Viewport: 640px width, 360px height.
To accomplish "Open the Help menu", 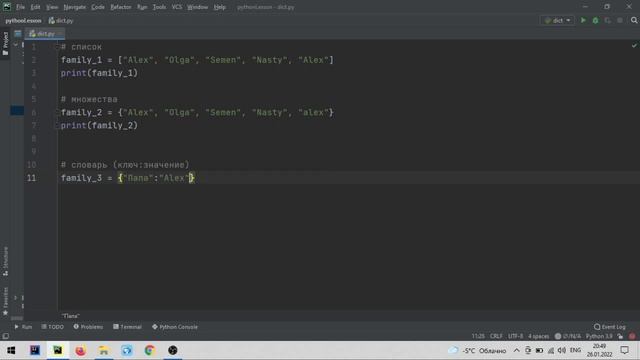I will pos(220,7).
